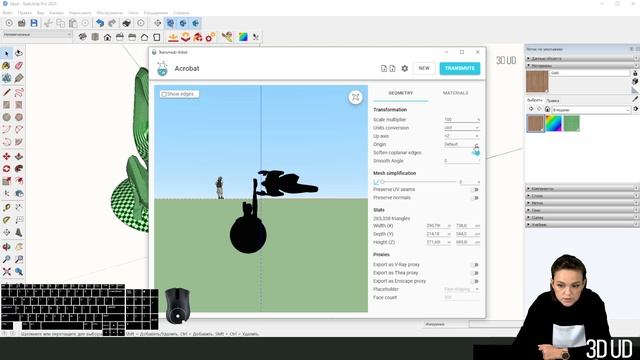Enable Export as V-Ray proxy
Viewport: 640px width, 360px height.
pos(474,265)
